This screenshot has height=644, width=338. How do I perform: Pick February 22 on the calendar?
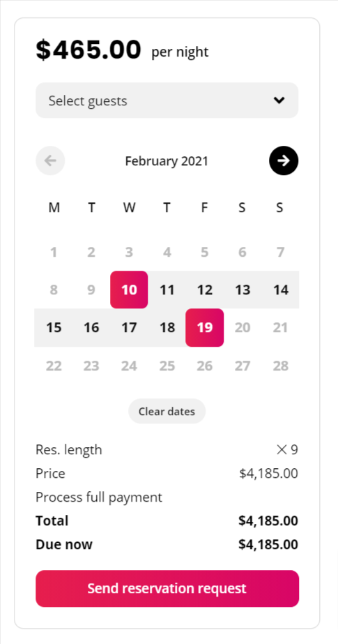click(x=54, y=366)
